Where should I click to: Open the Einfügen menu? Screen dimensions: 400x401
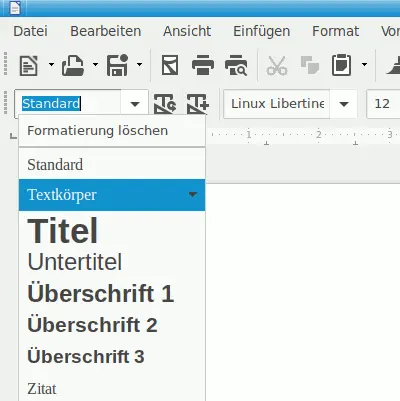[261, 31]
